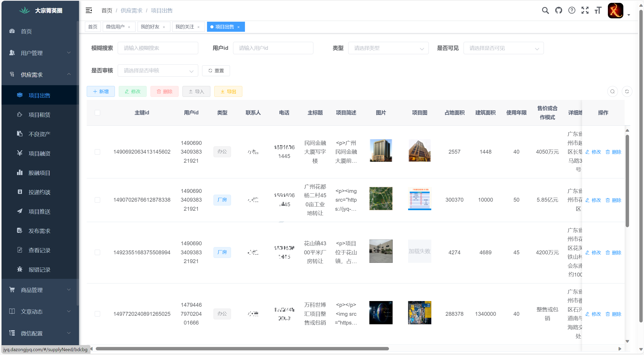The image size is (644, 355).
Task: Click the 大宗菁英圈 logo
Action: pyautogui.click(x=40, y=11)
